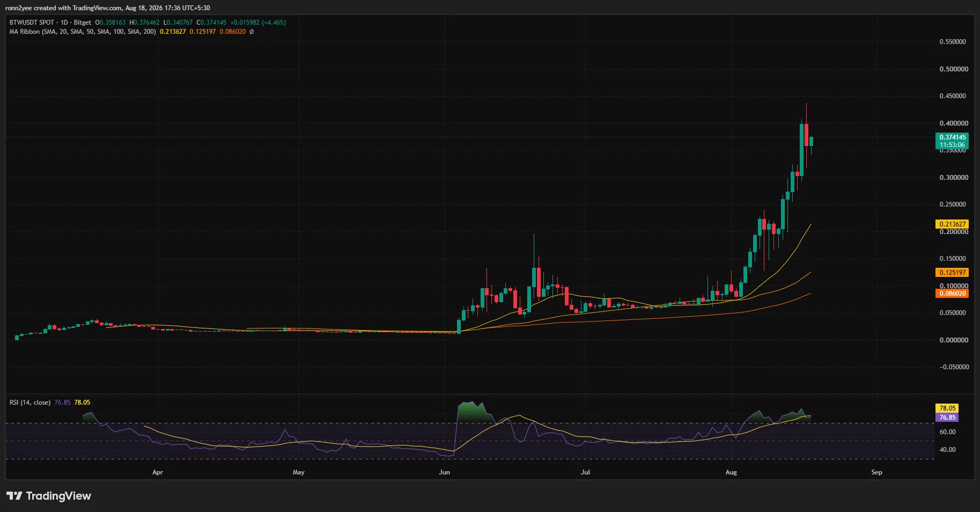The width and height of the screenshot is (980, 512).
Task: Click the low price value 0.340767
Action: pyautogui.click(x=180, y=23)
